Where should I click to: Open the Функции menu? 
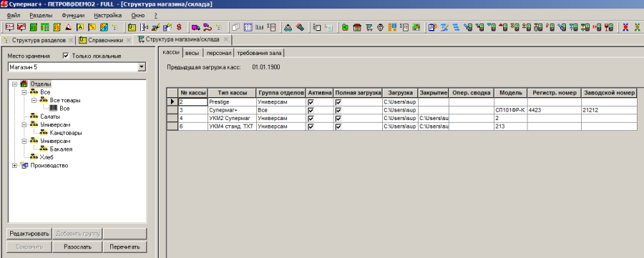73,16
